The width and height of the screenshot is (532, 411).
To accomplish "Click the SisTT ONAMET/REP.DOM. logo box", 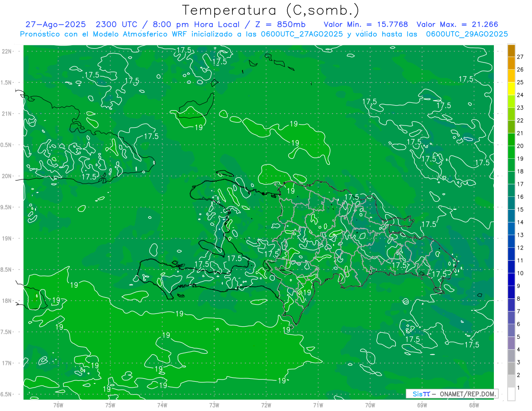I will 451,394.
